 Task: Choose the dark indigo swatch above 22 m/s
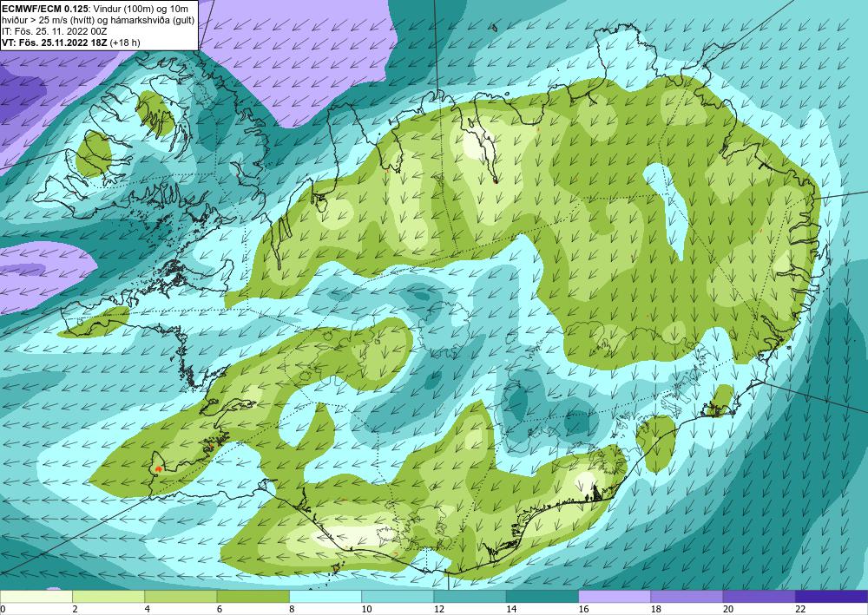pos(832,597)
